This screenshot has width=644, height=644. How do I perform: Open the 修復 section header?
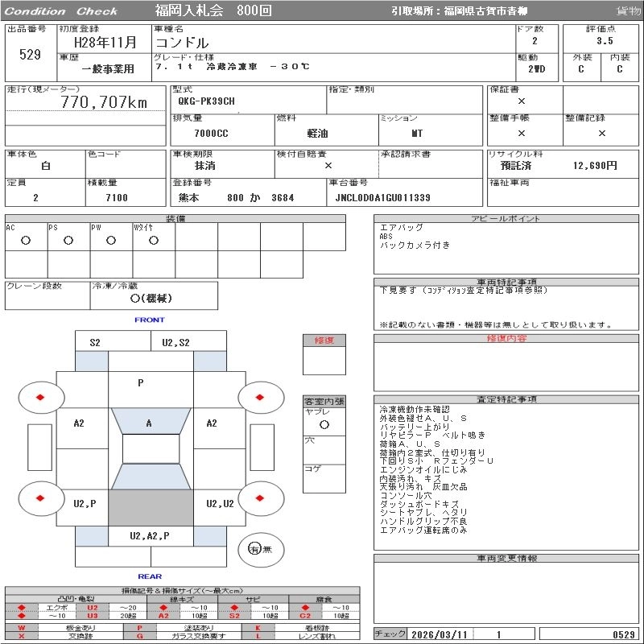pyautogui.click(x=324, y=340)
